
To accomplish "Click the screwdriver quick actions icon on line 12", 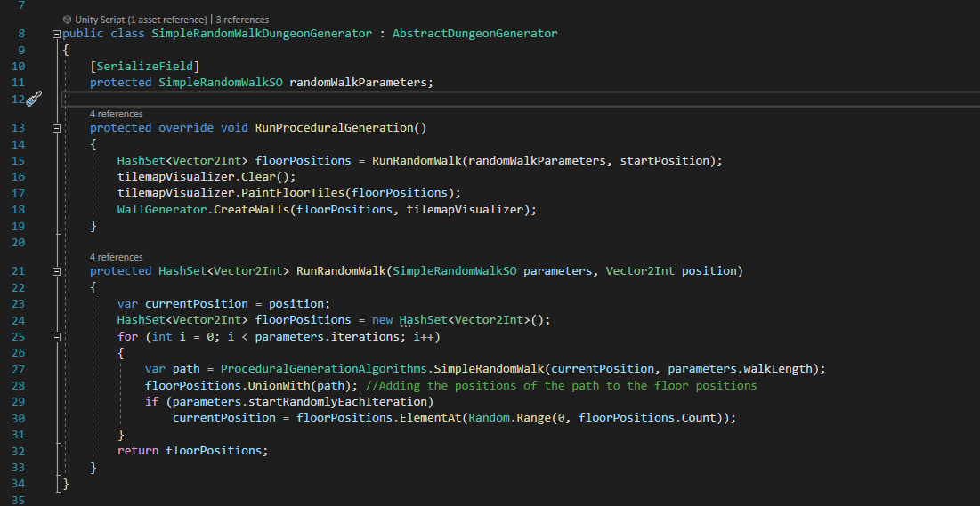I will coord(34,99).
